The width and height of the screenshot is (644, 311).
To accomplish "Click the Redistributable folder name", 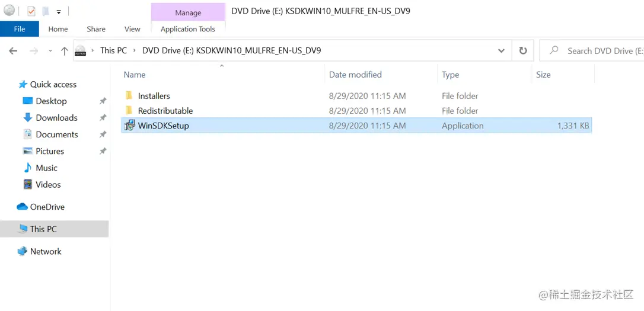I will click(x=165, y=111).
